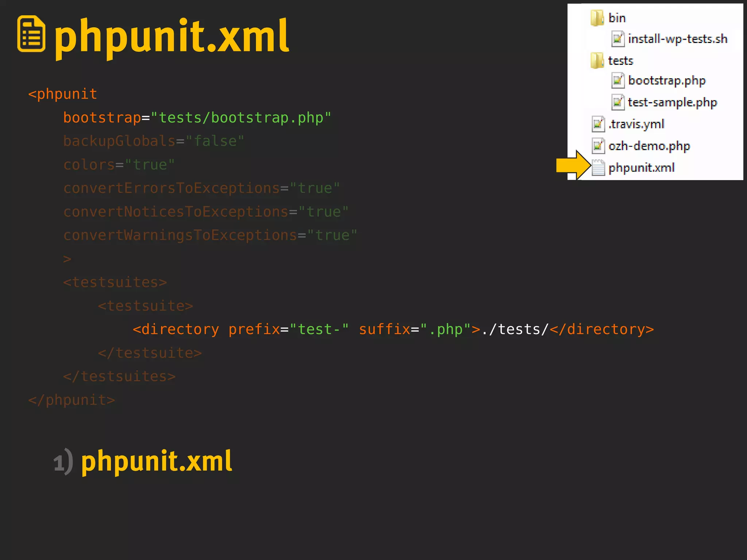Click the opening <directory tag name

click(x=176, y=330)
